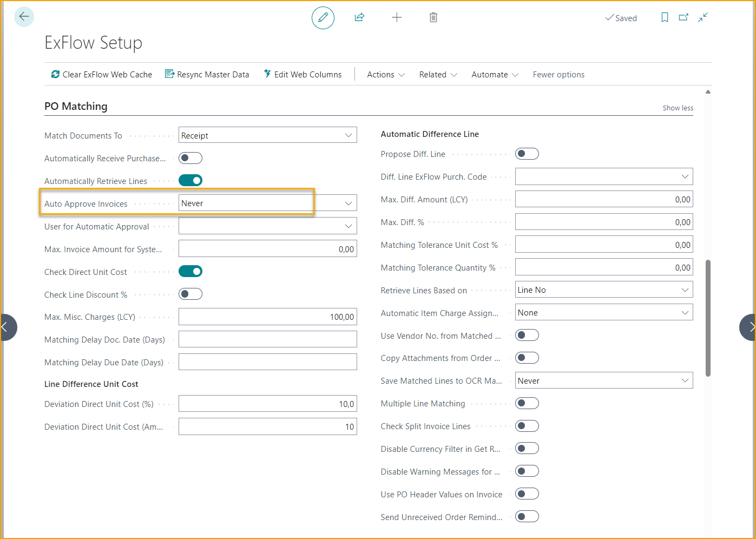Click the ExFlow Setup page title
This screenshot has height=539, width=756.
(93, 43)
